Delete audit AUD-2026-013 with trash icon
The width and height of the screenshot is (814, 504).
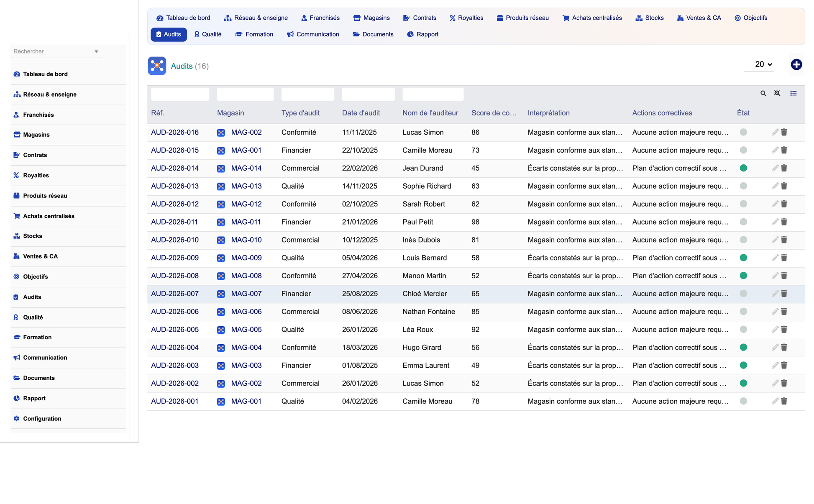pos(784,186)
